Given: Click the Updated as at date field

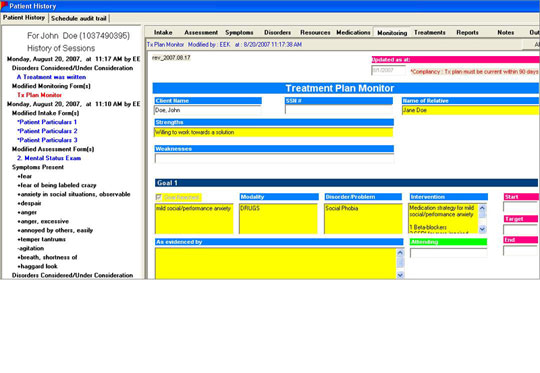Looking at the screenshot, I should point(388,70).
